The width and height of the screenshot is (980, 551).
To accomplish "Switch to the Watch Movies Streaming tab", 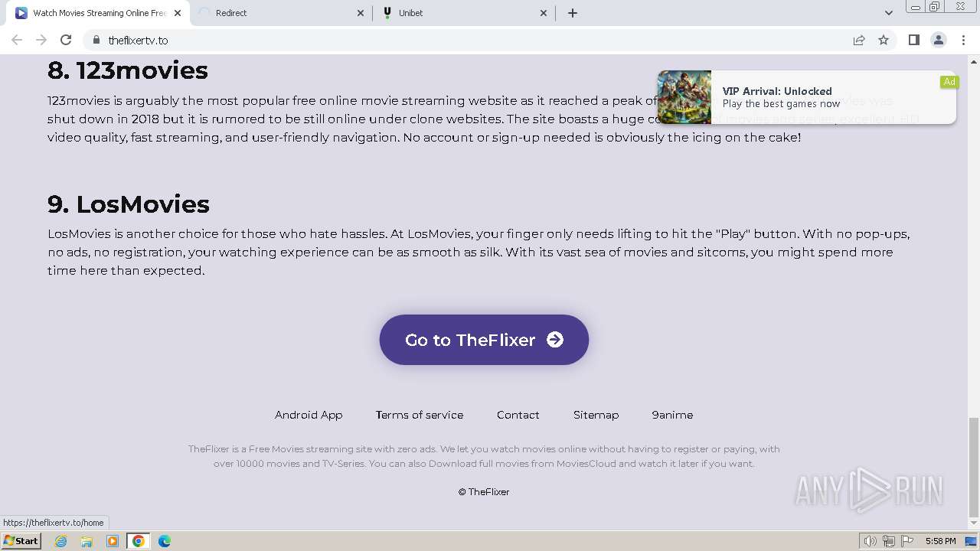I will click(98, 13).
